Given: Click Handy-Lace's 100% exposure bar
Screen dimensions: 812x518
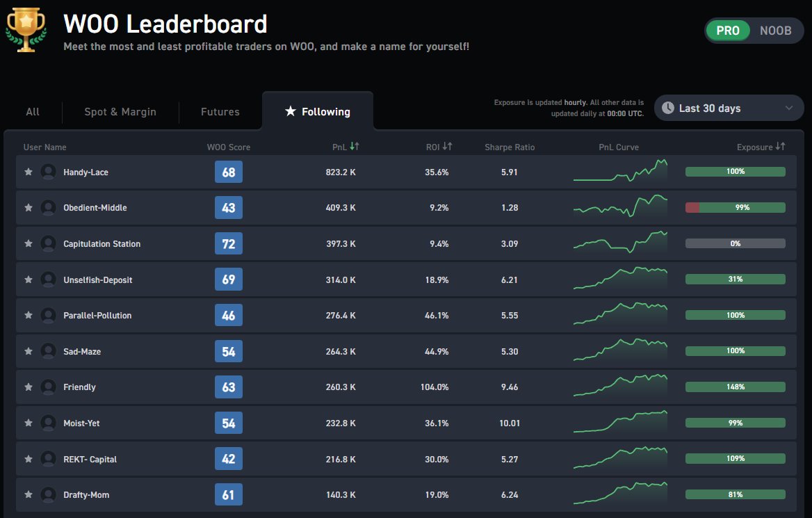Looking at the screenshot, I should click(x=736, y=172).
